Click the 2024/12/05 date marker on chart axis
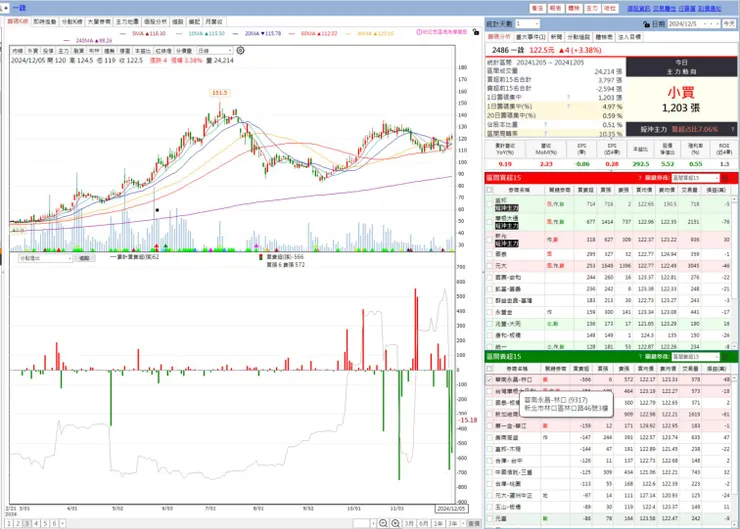Image resolution: width=740 pixels, height=529 pixels. [x=451, y=509]
